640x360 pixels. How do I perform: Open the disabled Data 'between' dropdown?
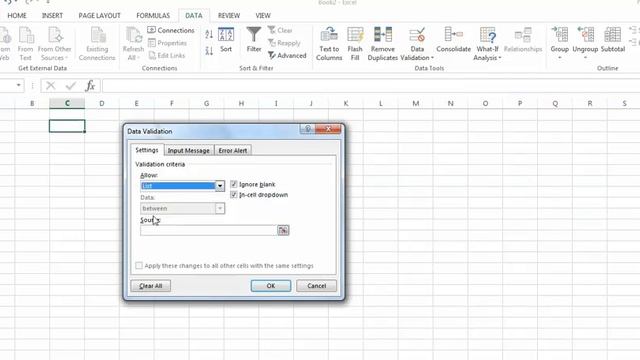(x=220, y=209)
